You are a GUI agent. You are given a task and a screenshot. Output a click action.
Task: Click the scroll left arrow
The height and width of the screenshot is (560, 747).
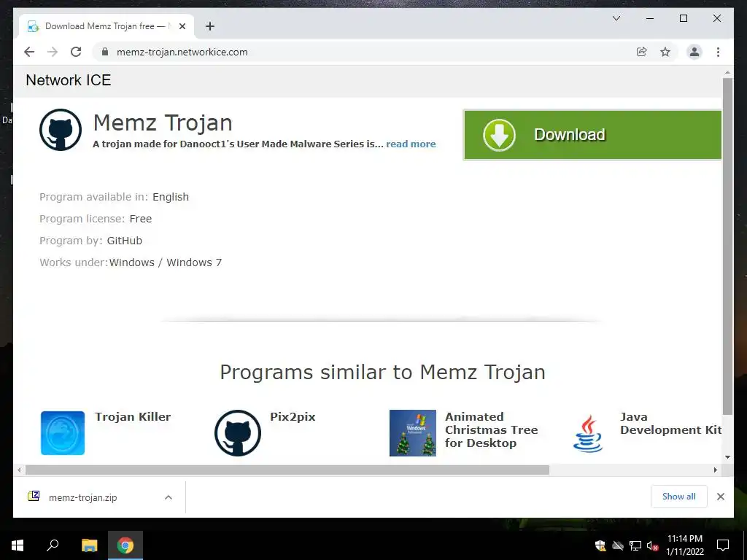click(18, 470)
